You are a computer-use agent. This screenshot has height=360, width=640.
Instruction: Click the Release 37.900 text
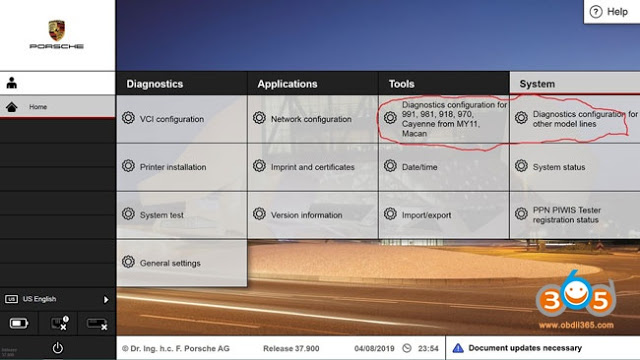(x=291, y=349)
